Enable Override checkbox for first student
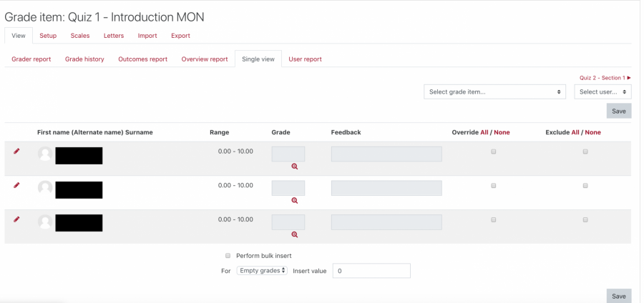 [x=493, y=151]
